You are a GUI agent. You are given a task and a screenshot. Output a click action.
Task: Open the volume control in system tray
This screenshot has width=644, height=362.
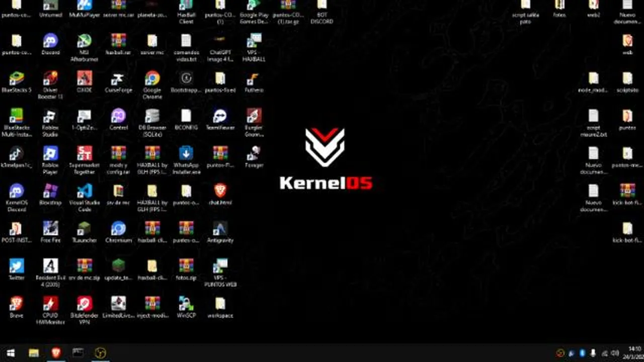point(615,353)
